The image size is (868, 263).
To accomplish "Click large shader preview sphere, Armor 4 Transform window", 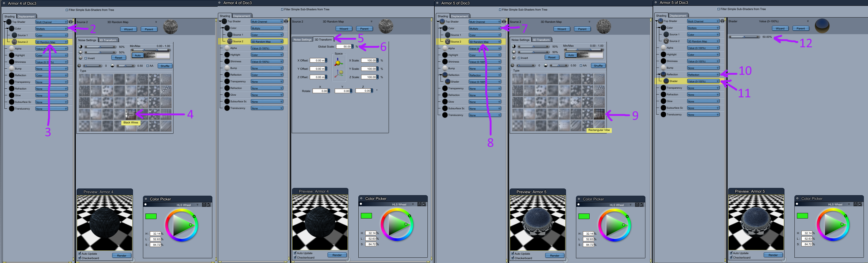I will (386, 26).
